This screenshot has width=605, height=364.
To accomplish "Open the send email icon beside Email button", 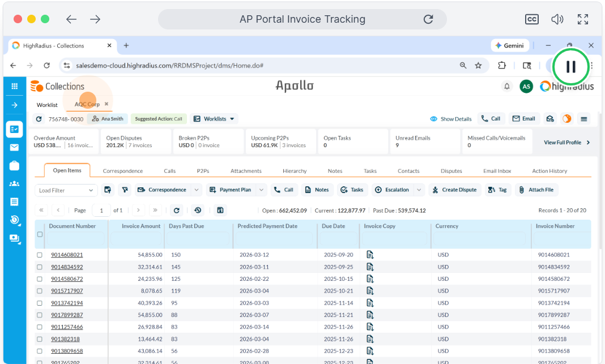I will pyautogui.click(x=549, y=118).
